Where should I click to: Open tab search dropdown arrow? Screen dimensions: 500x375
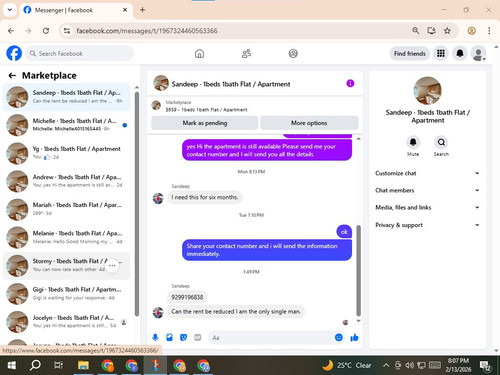10,10
